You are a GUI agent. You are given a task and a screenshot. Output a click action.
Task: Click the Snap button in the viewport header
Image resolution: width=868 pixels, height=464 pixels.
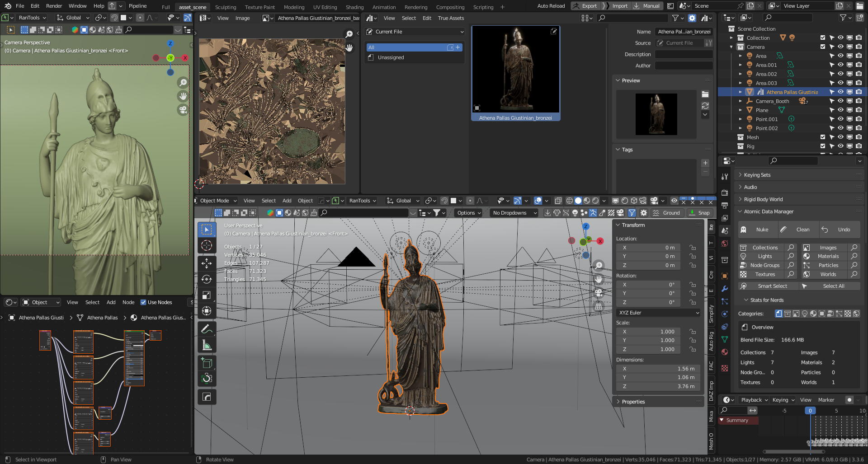click(x=699, y=213)
